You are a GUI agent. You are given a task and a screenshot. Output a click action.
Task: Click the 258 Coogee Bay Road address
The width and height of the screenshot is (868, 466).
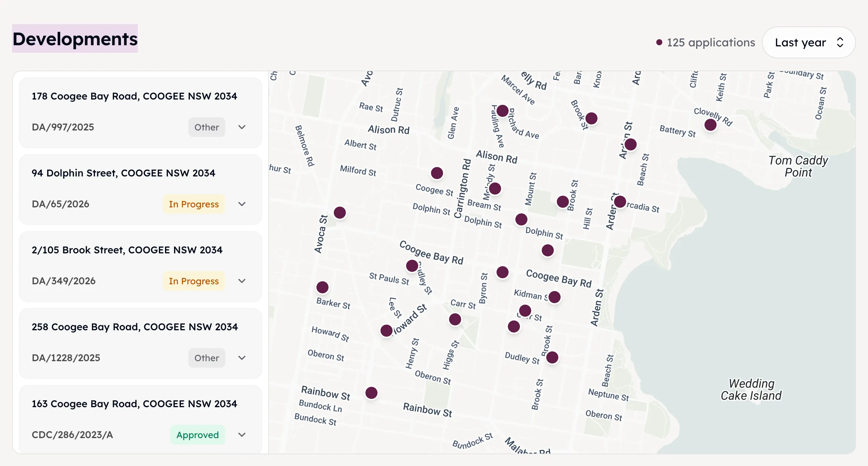[x=135, y=327]
